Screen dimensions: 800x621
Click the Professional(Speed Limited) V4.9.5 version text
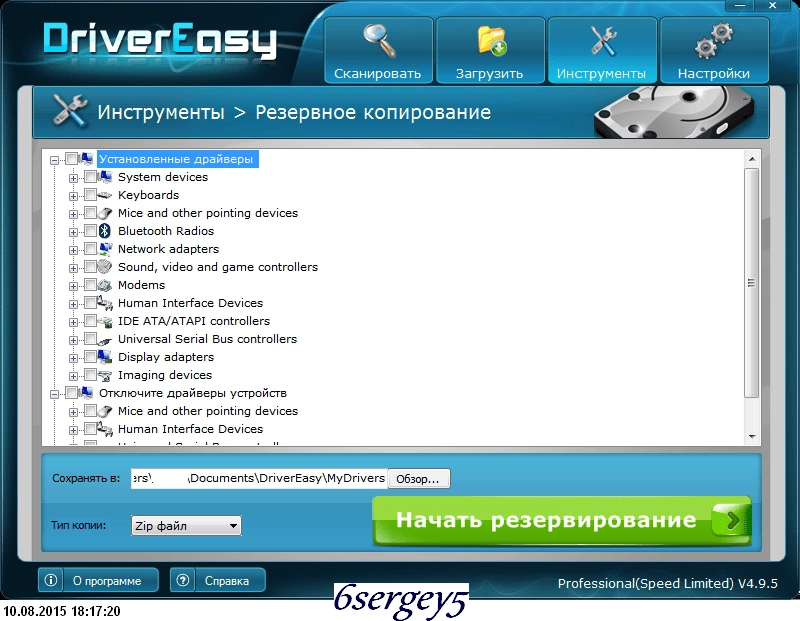pos(667,583)
